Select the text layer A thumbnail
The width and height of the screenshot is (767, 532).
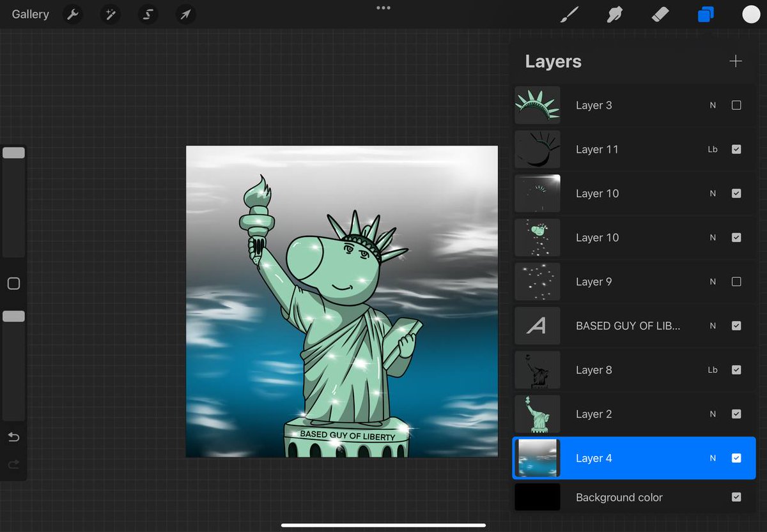coord(538,326)
